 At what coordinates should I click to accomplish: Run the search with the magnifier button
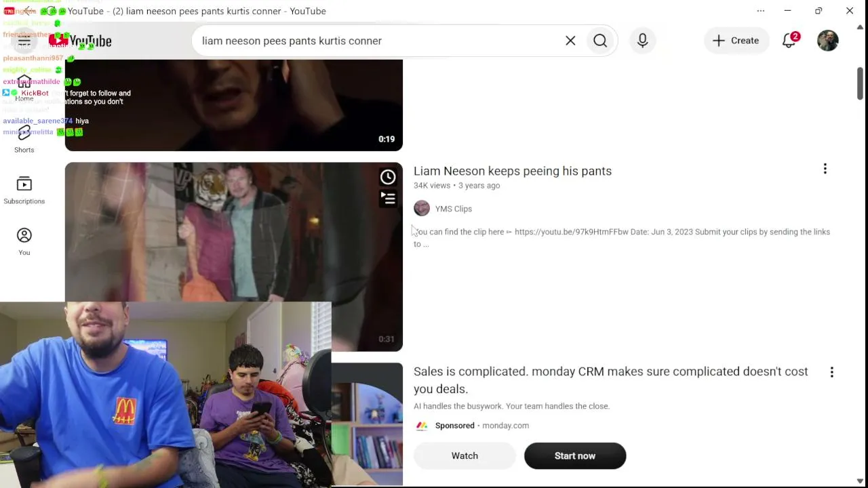tap(600, 41)
